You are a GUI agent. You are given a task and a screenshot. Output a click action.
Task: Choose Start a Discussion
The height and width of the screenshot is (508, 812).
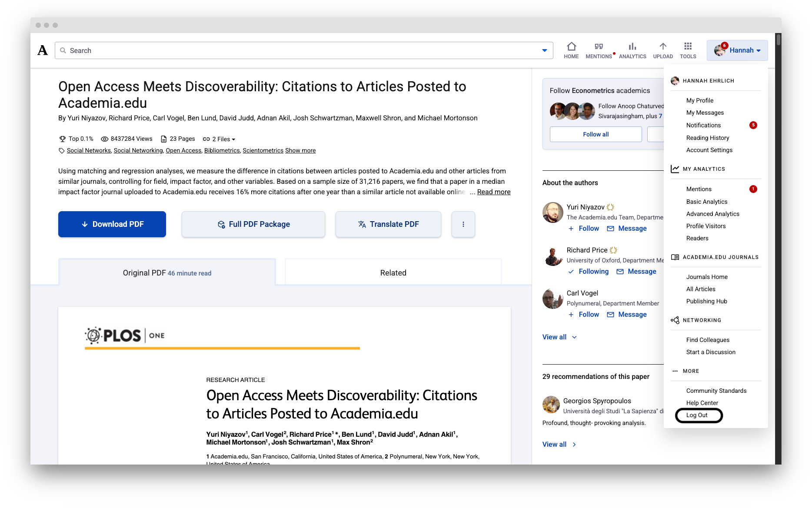(x=711, y=352)
